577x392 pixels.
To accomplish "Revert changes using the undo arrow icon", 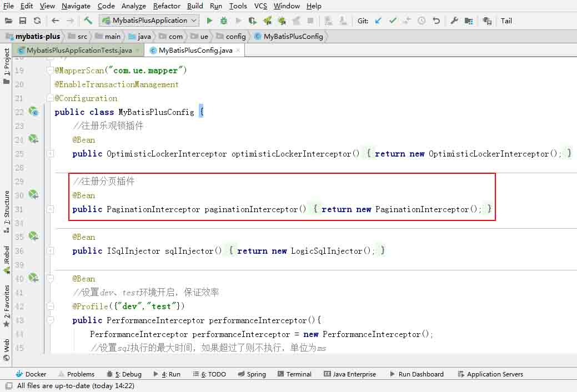I will tap(436, 21).
